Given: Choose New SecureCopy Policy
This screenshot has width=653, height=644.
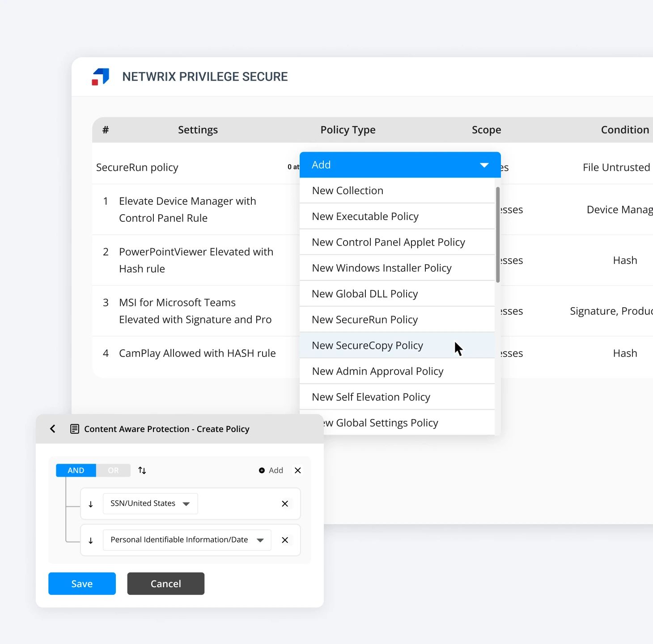Looking at the screenshot, I should click(x=397, y=345).
